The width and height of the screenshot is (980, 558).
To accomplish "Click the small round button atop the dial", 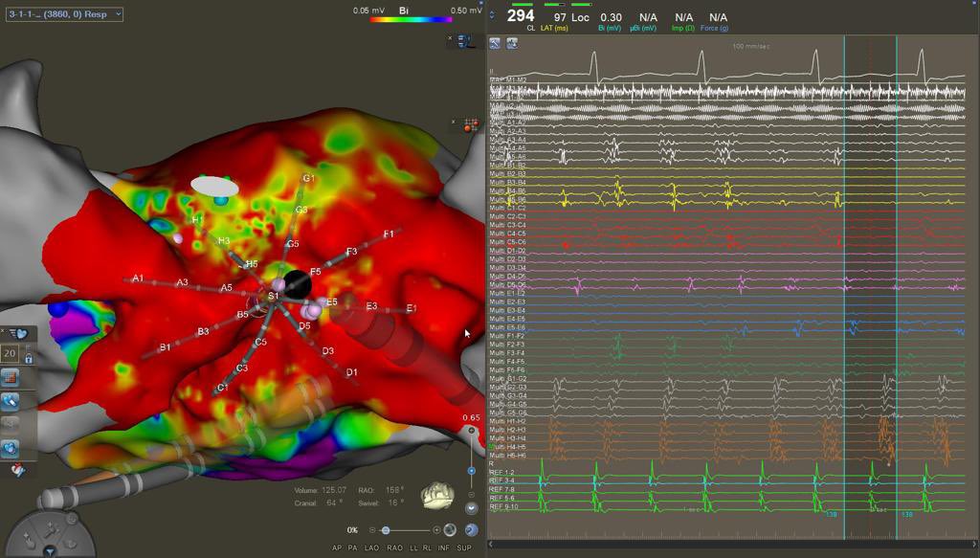I will [71, 520].
